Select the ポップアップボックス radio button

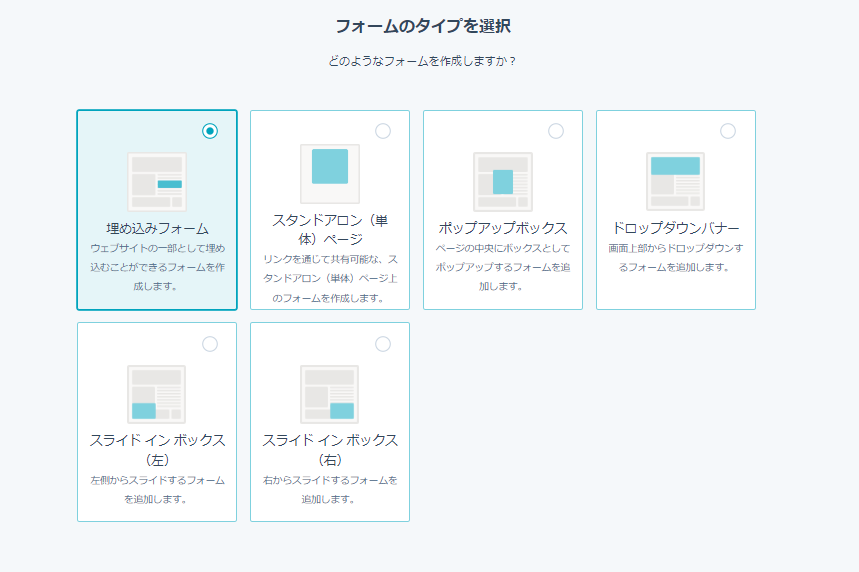(x=556, y=131)
